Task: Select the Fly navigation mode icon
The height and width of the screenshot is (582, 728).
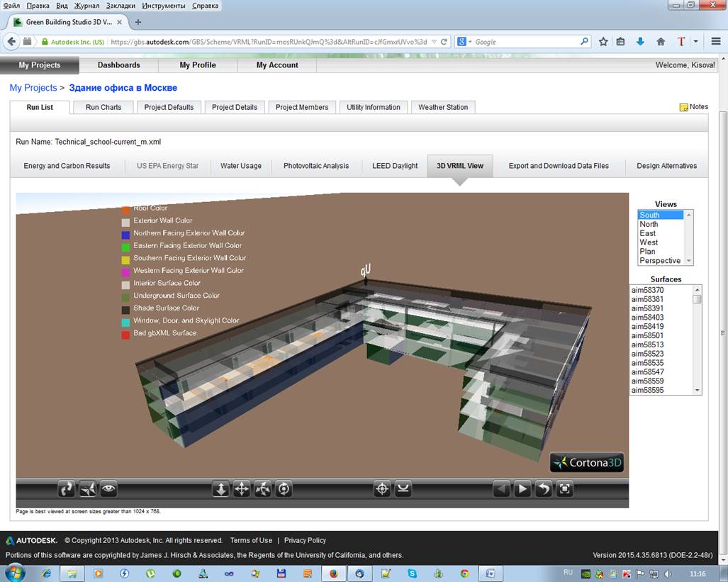Action: tap(87, 489)
